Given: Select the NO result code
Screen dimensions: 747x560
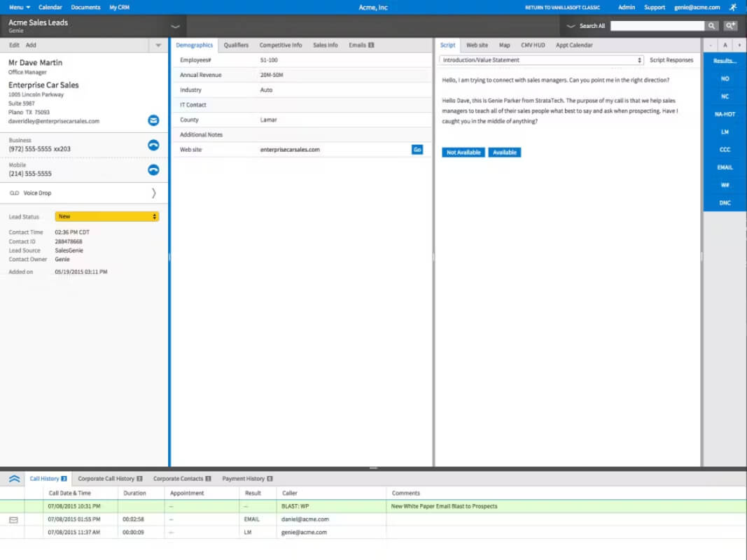Looking at the screenshot, I should click(x=725, y=78).
